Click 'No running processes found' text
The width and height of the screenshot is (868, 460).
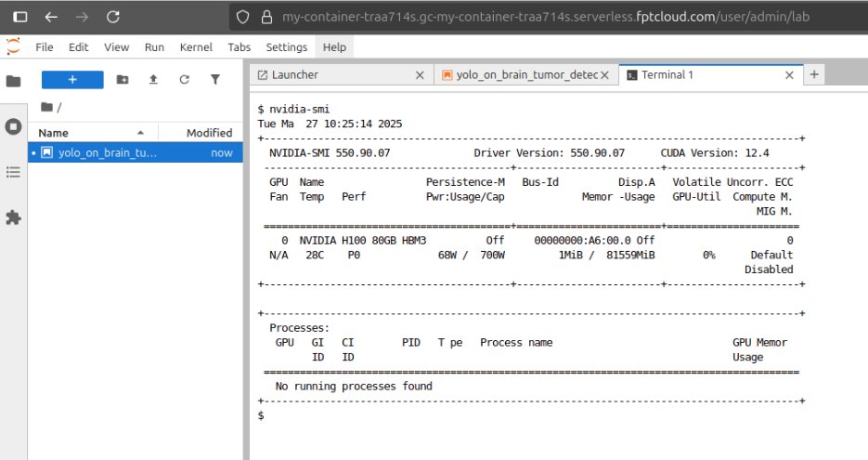[354, 387]
